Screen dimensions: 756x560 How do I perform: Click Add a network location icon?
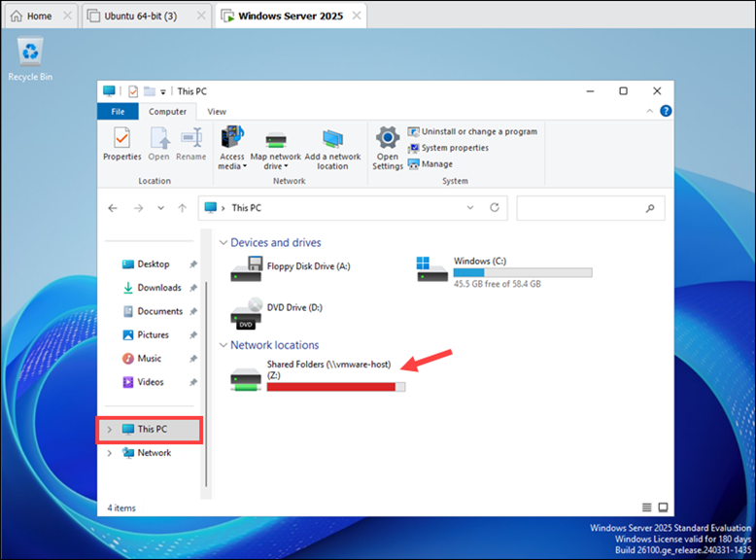pyautogui.click(x=332, y=143)
